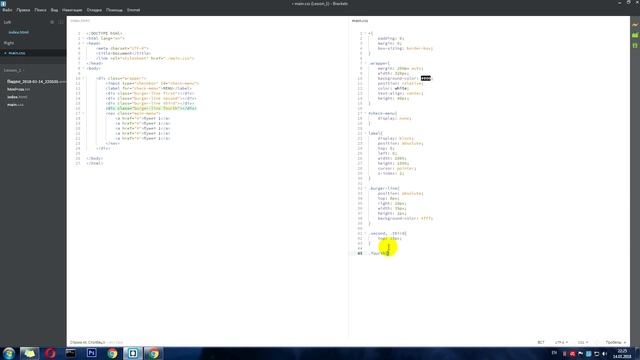Open working files gear settings in sidebar
The image size is (640, 360).
click(52, 22)
